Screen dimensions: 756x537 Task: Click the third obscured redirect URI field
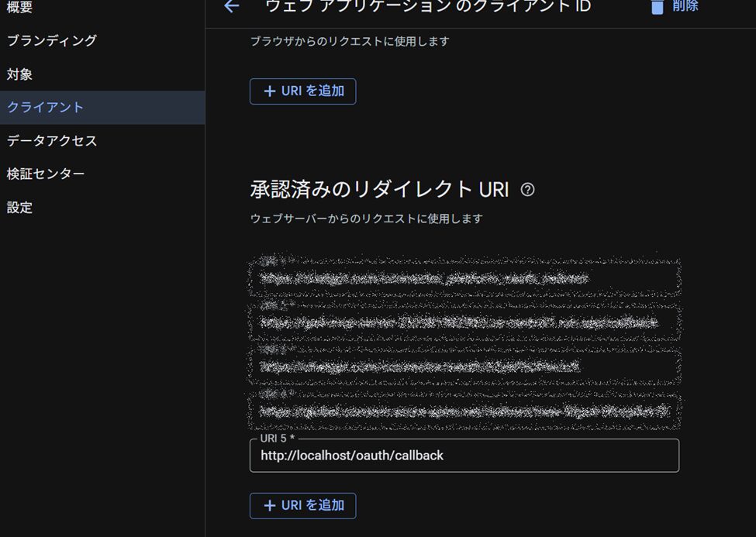point(464,367)
